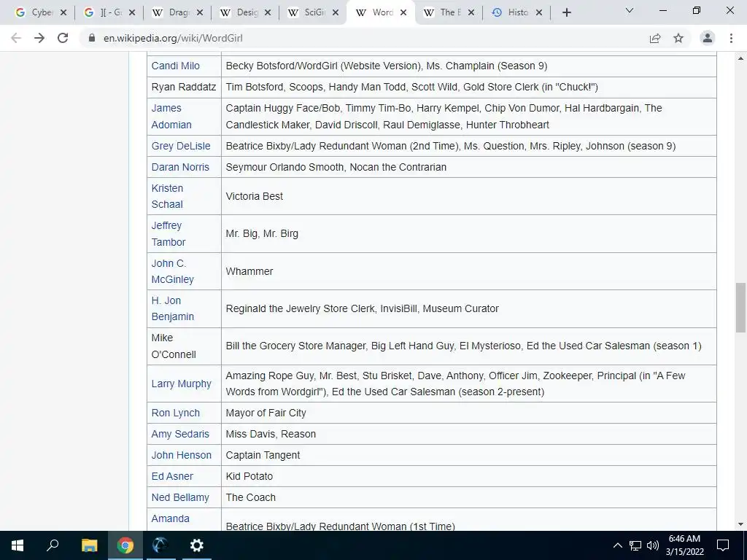The height and width of the screenshot is (560, 747).
Task: Open James Adomian article link
Action: (x=171, y=116)
